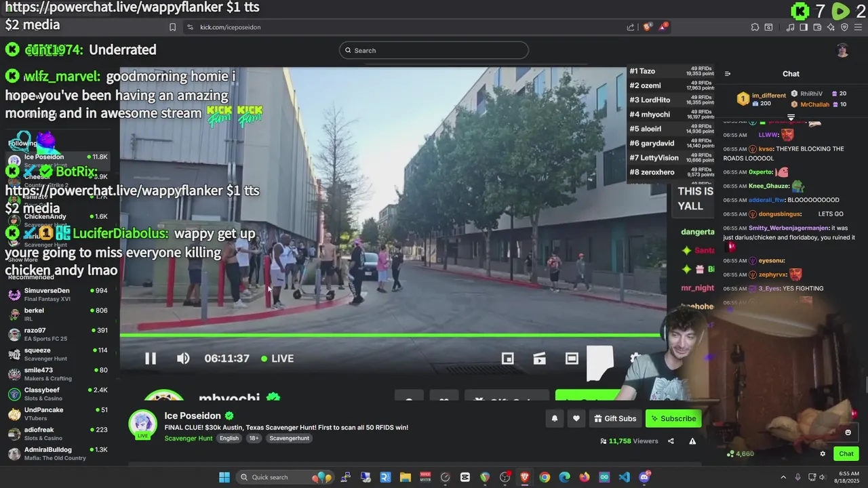Share the stream via share icon
The image size is (868, 488).
[671, 441]
